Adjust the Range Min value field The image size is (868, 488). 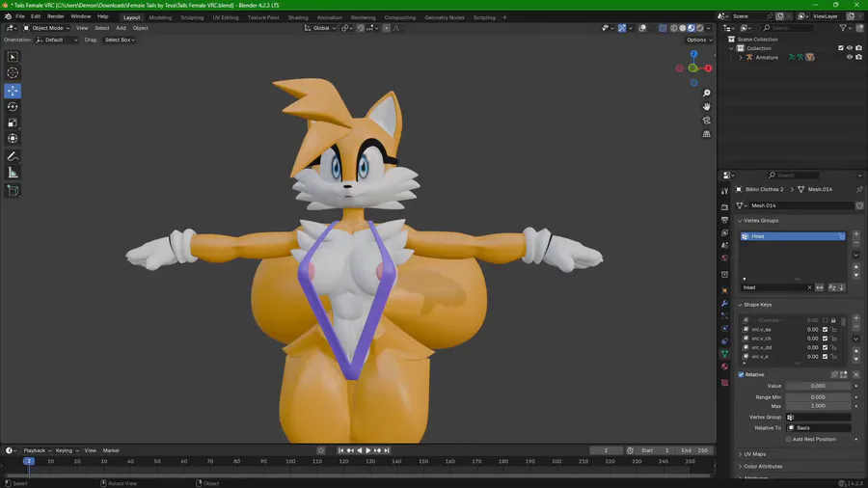click(x=818, y=397)
